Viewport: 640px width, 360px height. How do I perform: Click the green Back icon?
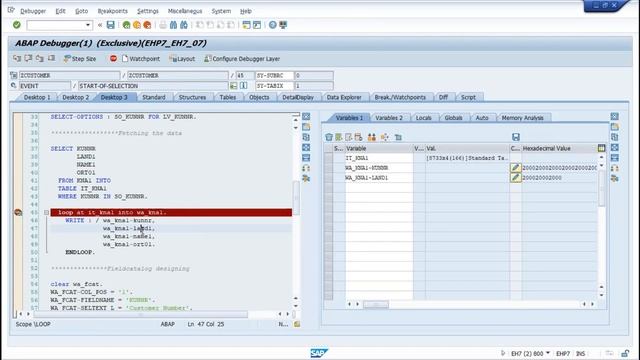[x=127, y=25]
